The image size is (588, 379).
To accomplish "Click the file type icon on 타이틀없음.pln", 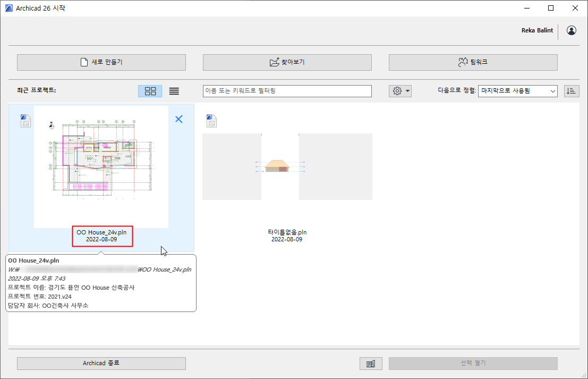I will tap(211, 121).
